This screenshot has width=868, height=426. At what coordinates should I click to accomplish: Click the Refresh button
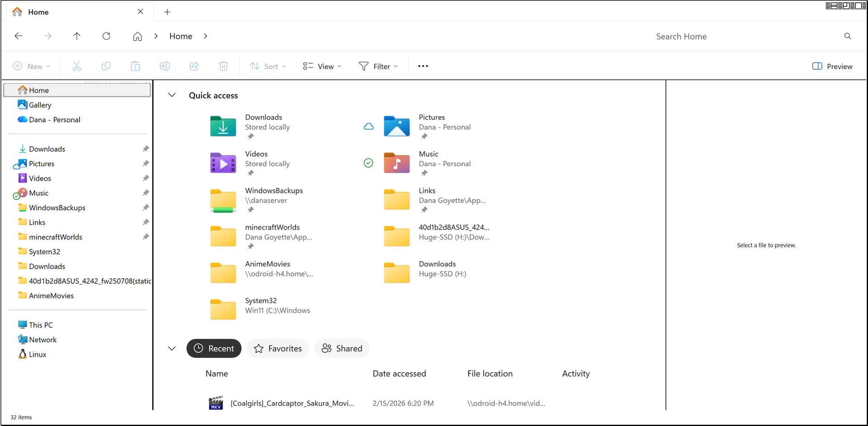click(x=106, y=36)
